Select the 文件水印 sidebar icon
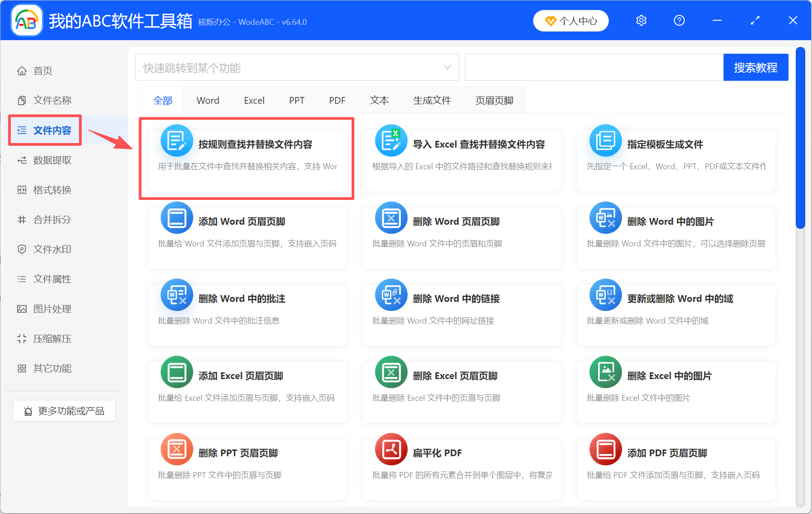 pyautogui.click(x=22, y=249)
